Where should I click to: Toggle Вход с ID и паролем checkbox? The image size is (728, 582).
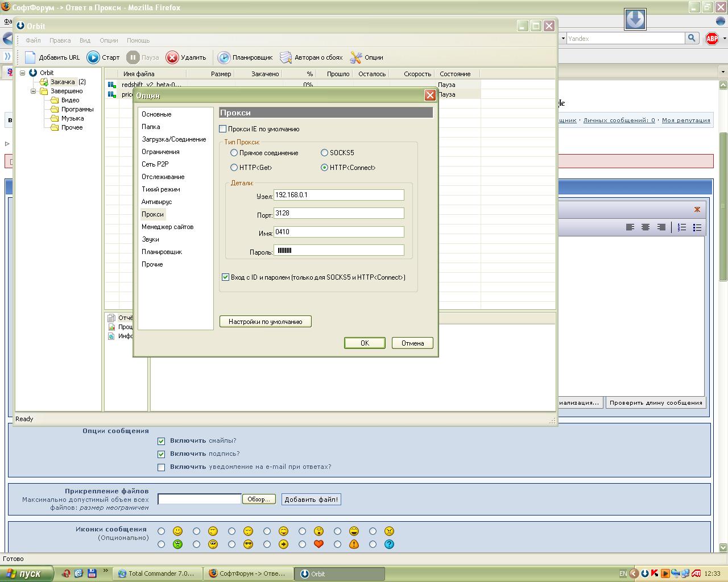coord(225,277)
